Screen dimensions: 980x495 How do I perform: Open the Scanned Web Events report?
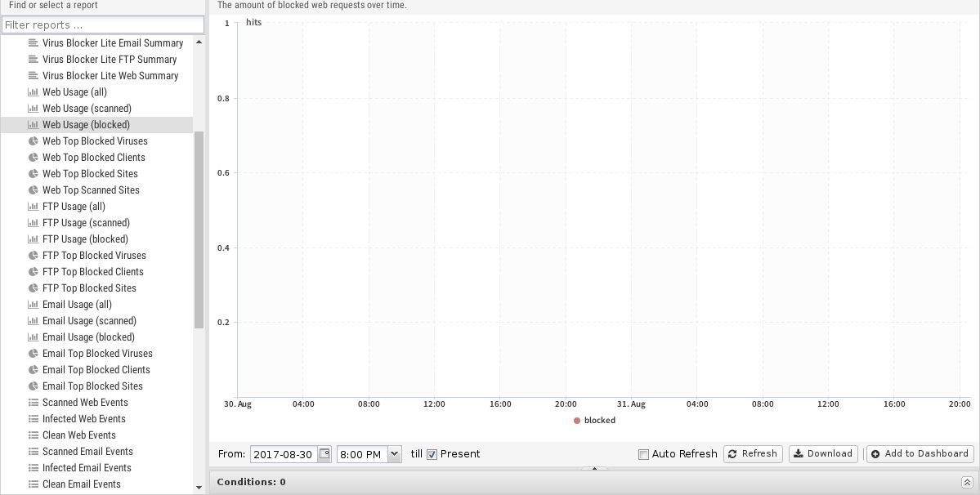point(97,402)
